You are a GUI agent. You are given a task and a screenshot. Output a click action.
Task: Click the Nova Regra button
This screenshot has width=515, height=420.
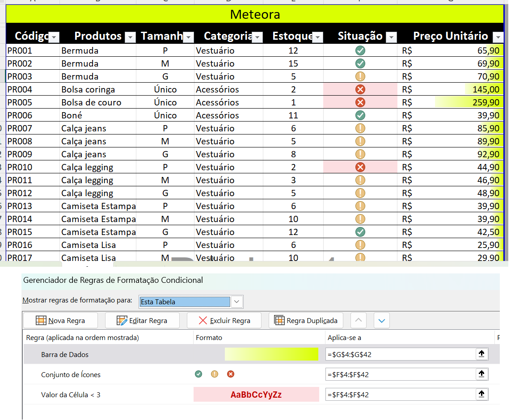61,320
